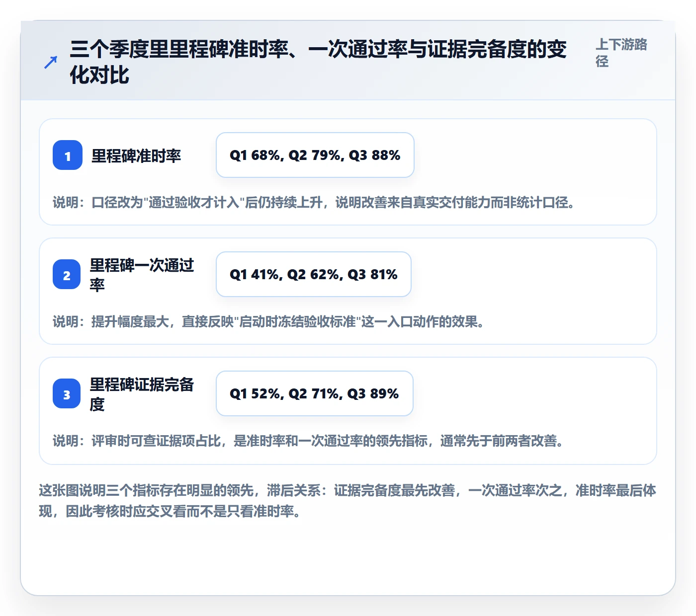Click the note starting 说明：口径改为

[x=314, y=203]
